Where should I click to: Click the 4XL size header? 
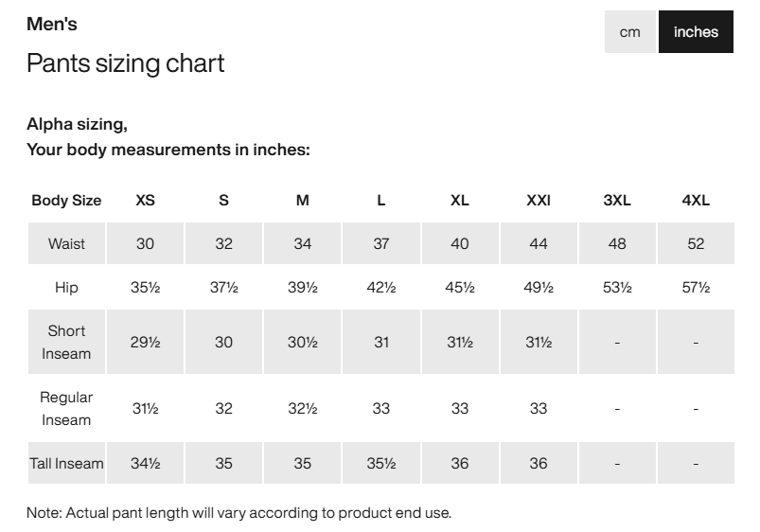(696, 200)
